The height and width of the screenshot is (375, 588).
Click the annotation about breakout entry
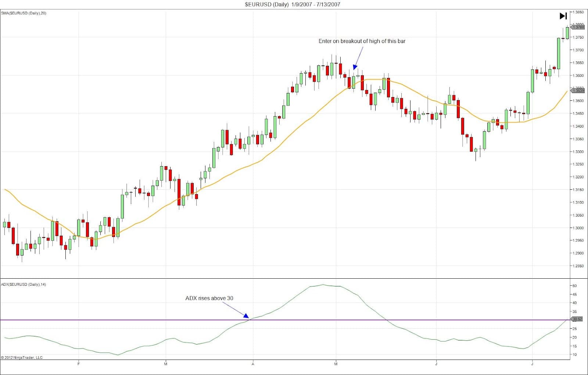click(x=362, y=42)
